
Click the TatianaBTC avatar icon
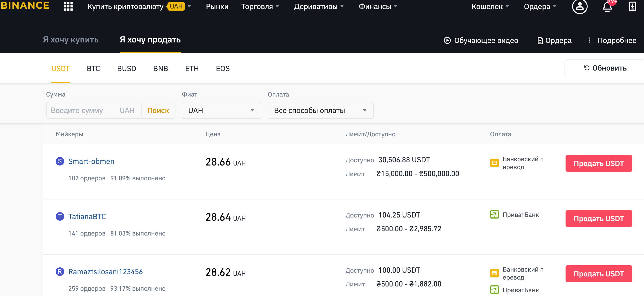(60, 216)
